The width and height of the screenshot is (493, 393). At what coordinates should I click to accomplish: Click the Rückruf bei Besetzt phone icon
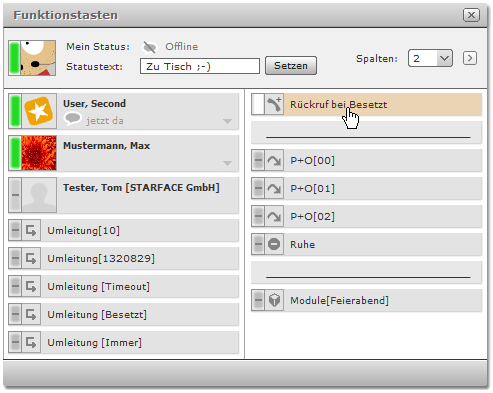[274, 104]
